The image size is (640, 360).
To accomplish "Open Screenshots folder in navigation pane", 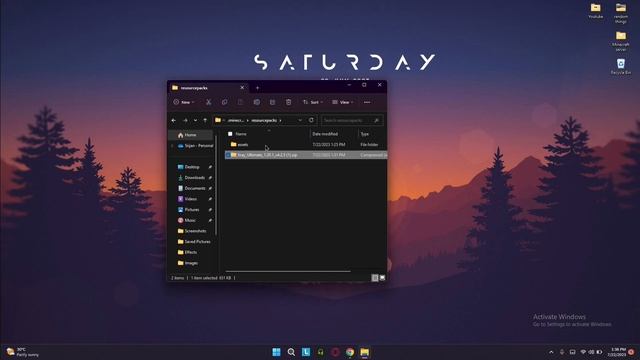I will tap(195, 231).
